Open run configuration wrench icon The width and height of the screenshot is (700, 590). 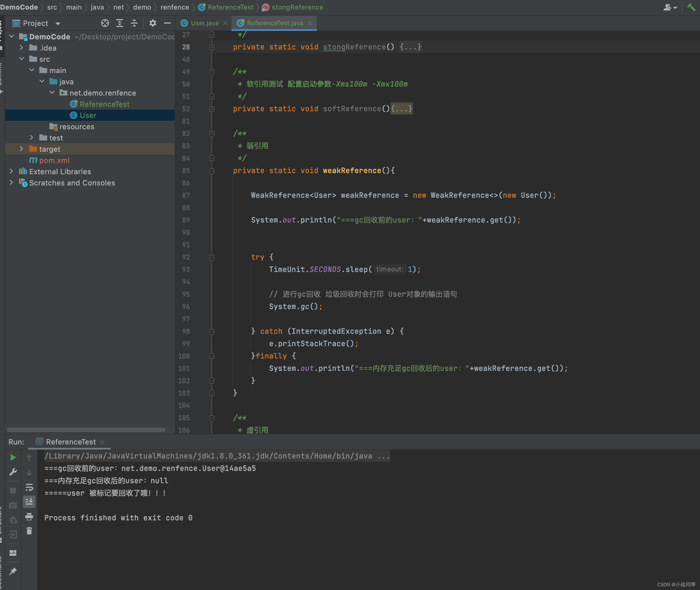click(13, 472)
